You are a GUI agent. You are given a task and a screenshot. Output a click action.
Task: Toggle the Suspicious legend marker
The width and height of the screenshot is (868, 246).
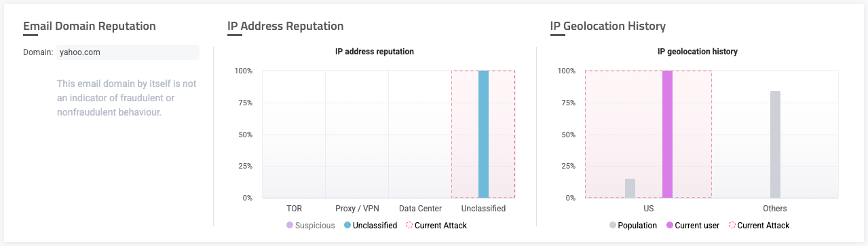(290, 226)
